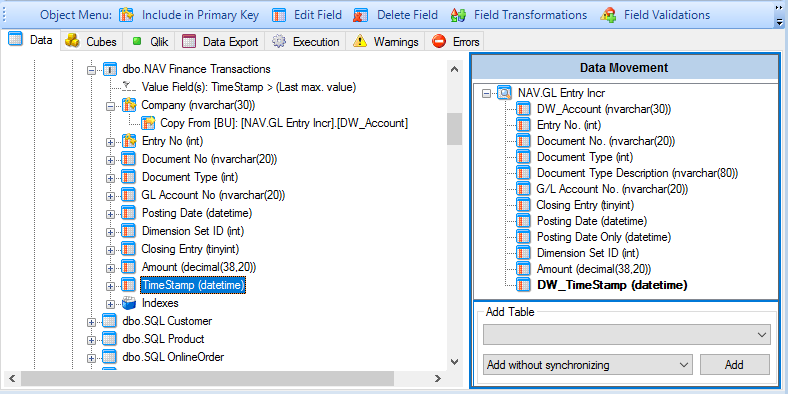Switch to the Data tab
This screenshot has height=394, width=788.
(x=31, y=40)
